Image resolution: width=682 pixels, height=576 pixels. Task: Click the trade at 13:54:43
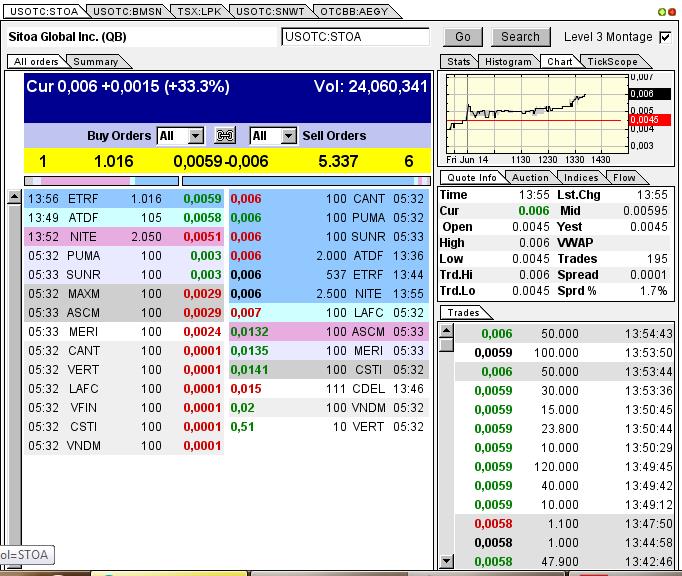click(x=564, y=334)
